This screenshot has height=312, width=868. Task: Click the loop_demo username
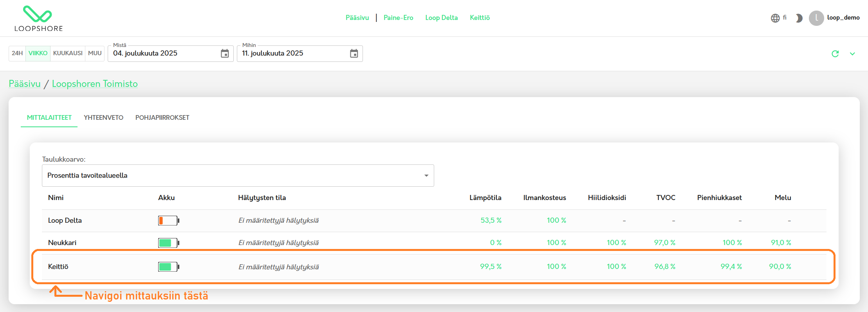point(843,18)
